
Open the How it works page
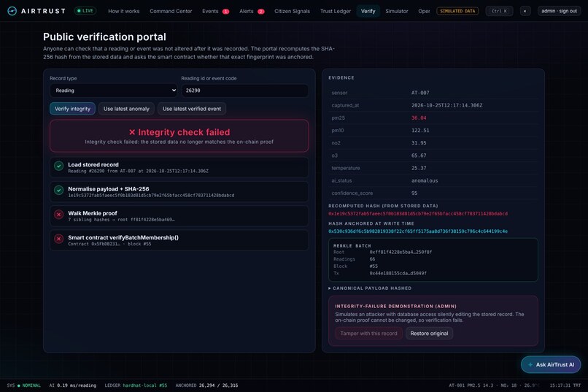coord(124,11)
